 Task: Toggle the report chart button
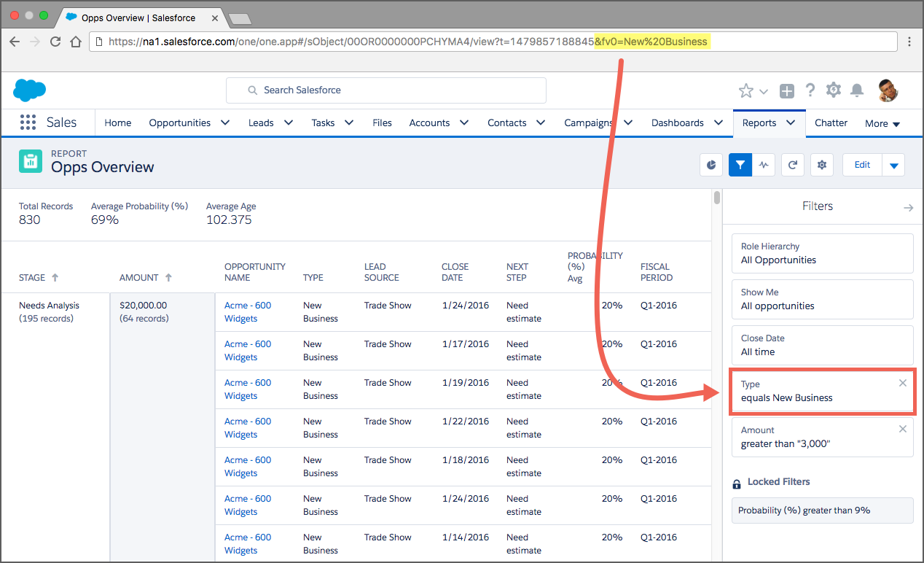[711, 165]
